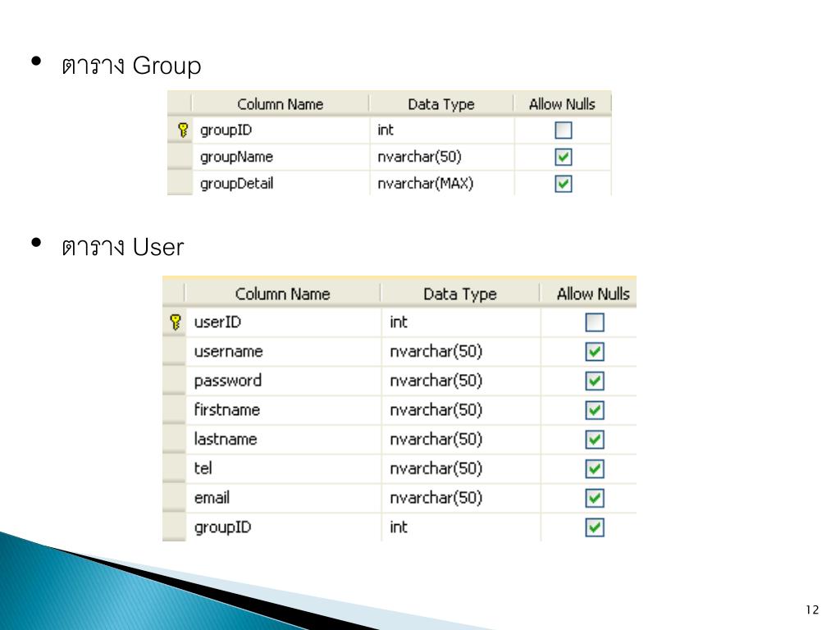This screenshot has width=840, height=630.
Task: Click nvarchar(50) data type of email
Action: (x=461, y=498)
